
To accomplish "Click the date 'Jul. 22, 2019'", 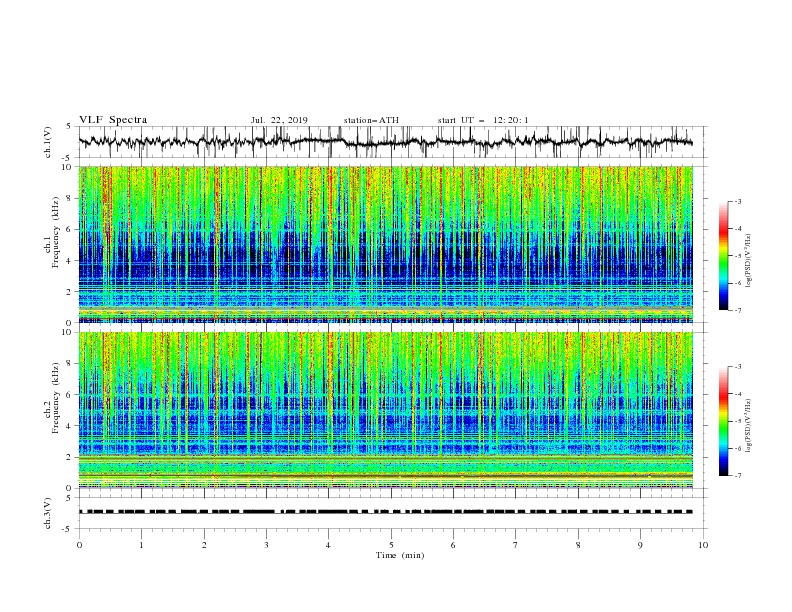I will click(279, 120).
